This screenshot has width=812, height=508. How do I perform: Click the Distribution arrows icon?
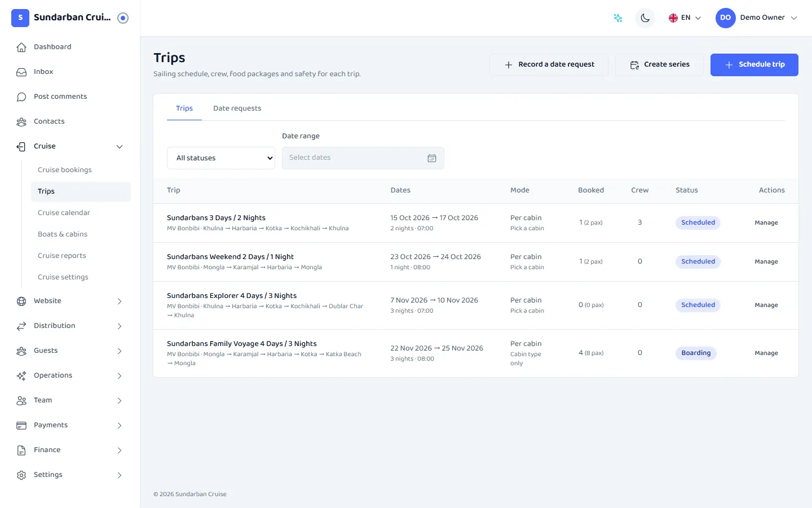click(21, 326)
